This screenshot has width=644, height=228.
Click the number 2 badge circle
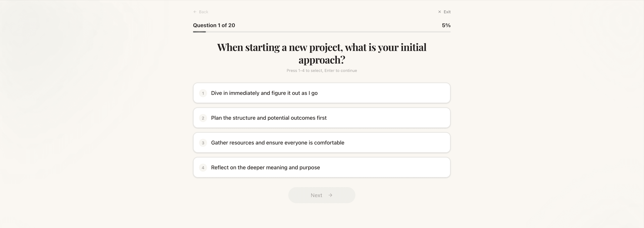203,118
